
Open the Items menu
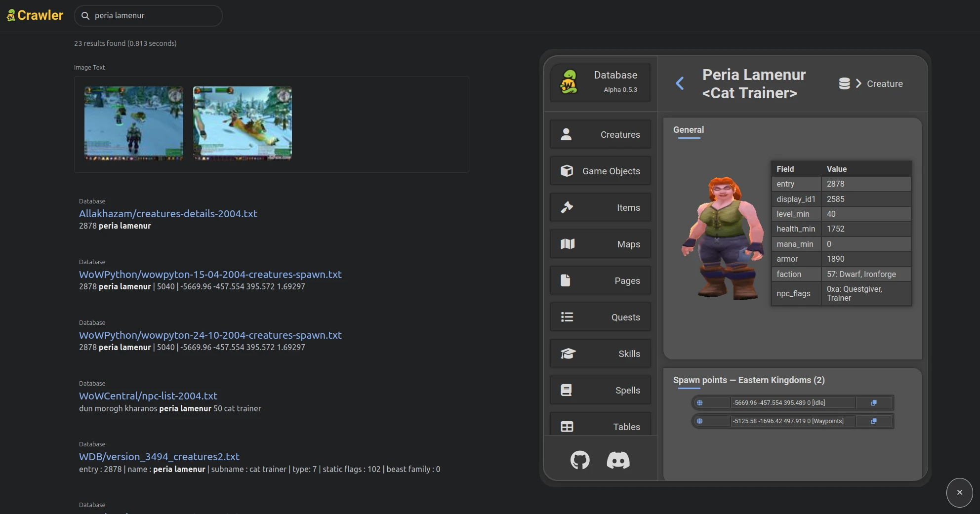[600, 207]
